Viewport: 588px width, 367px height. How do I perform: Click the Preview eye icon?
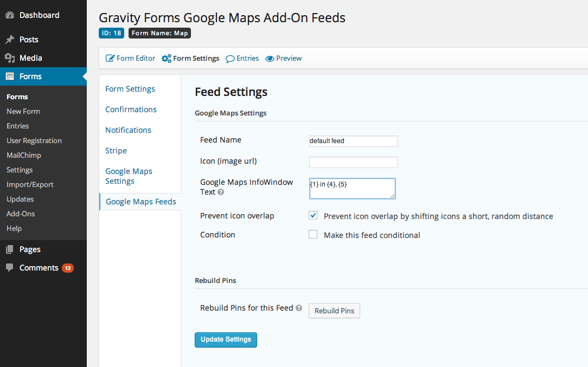tap(270, 59)
